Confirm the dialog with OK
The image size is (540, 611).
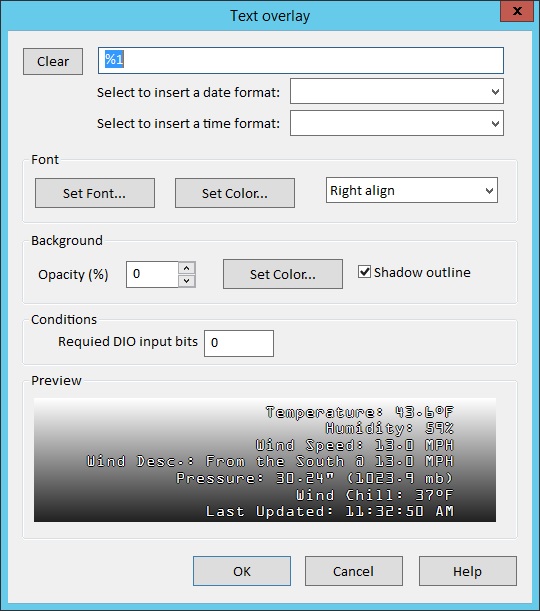pyautogui.click(x=242, y=571)
